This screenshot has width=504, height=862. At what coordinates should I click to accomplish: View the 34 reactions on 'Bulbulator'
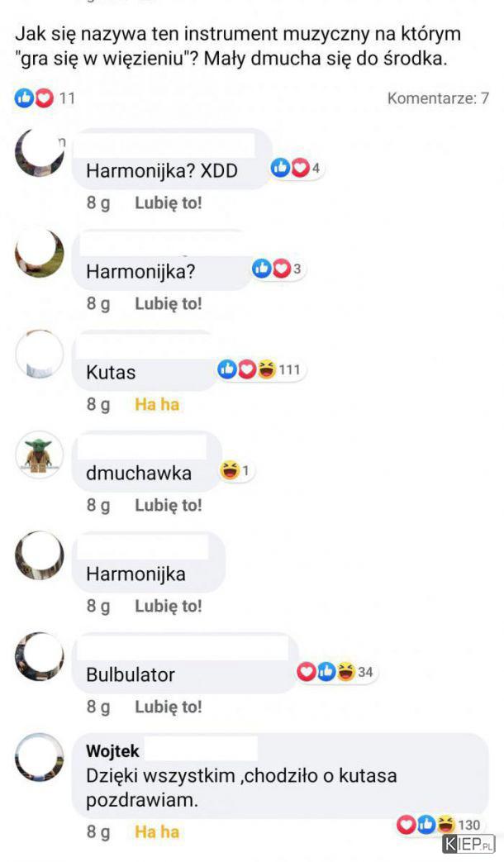(335, 672)
